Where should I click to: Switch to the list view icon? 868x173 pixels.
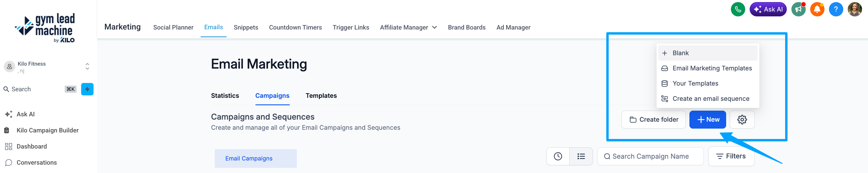pyautogui.click(x=581, y=156)
